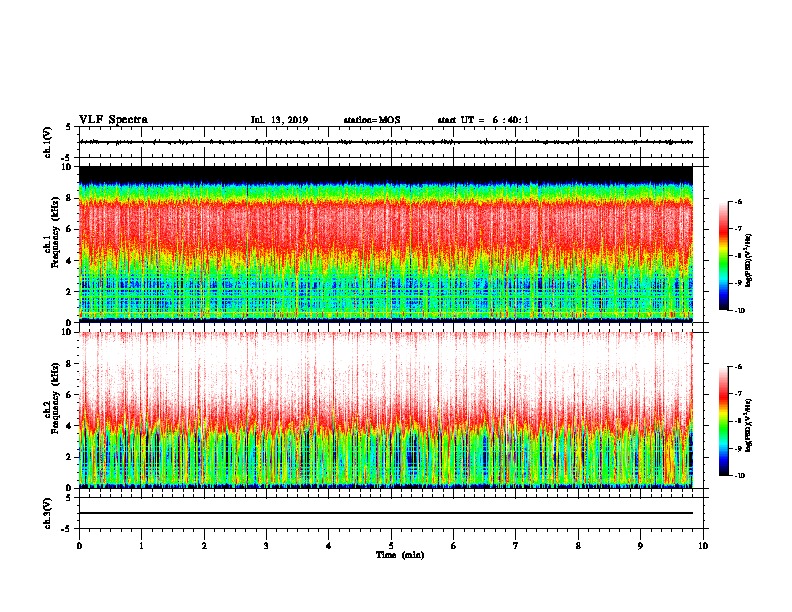Click the "VLF Spectra" title text
This screenshot has width=792, height=612.
pos(113,120)
